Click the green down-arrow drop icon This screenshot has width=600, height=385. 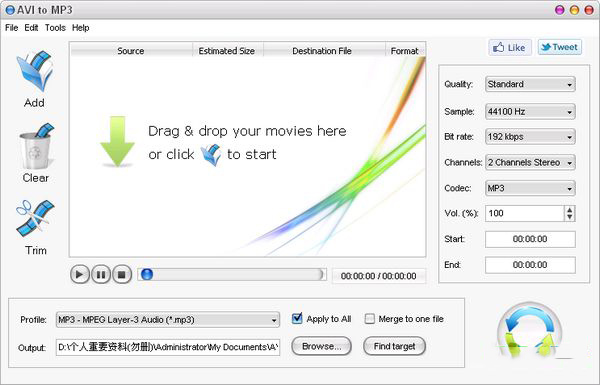pos(117,142)
